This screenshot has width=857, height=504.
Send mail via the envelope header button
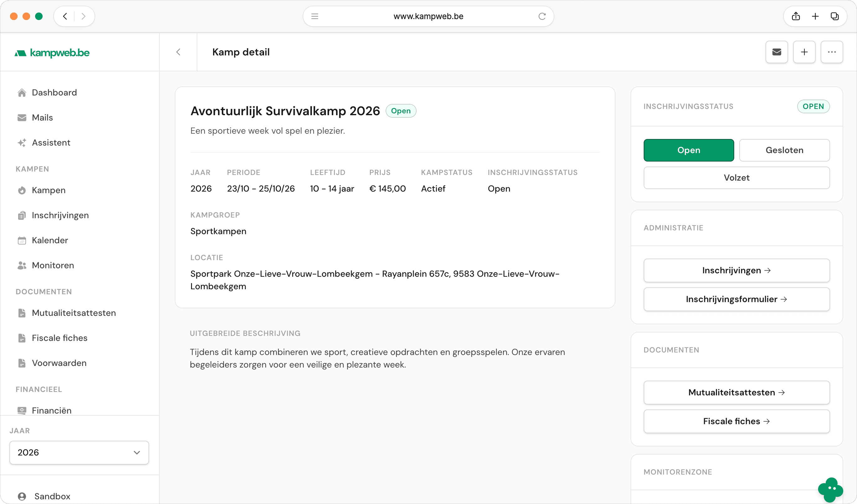[x=777, y=52]
